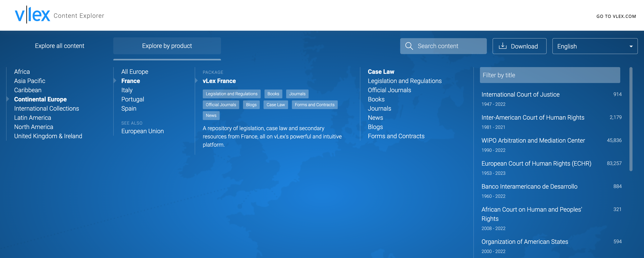Viewport: 644px width, 258px height.
Task: Select News content type
Action: [375, 118]
